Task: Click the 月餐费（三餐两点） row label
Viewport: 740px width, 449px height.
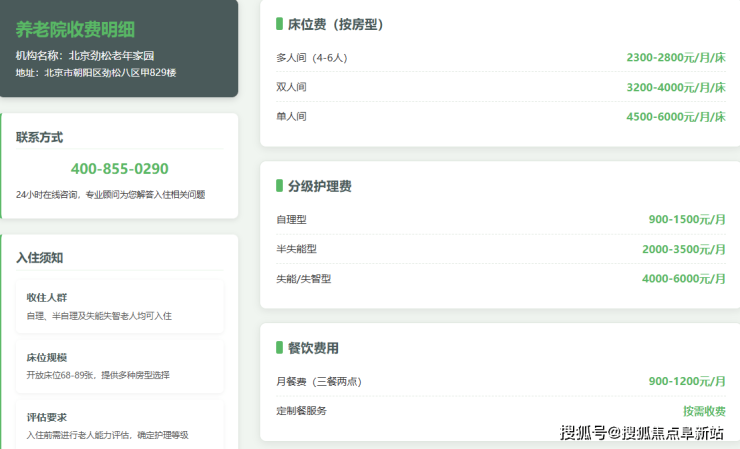Action: coord(319,381)
